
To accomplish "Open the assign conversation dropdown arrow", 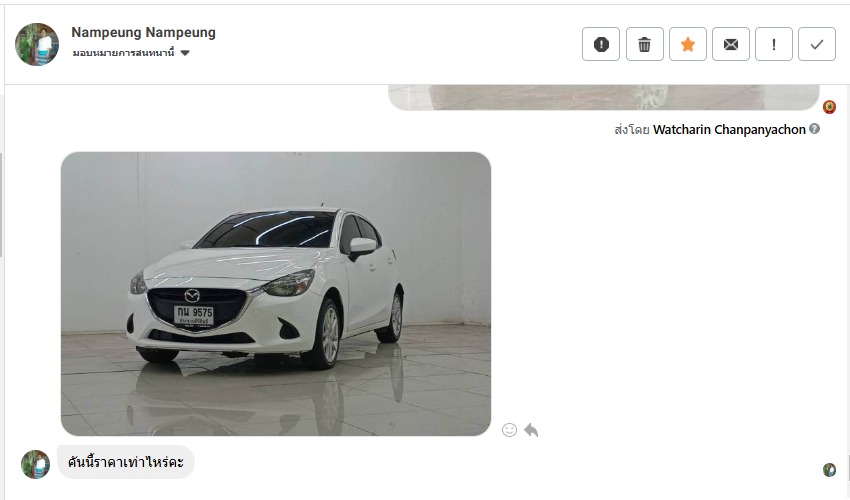I will 185,53.
